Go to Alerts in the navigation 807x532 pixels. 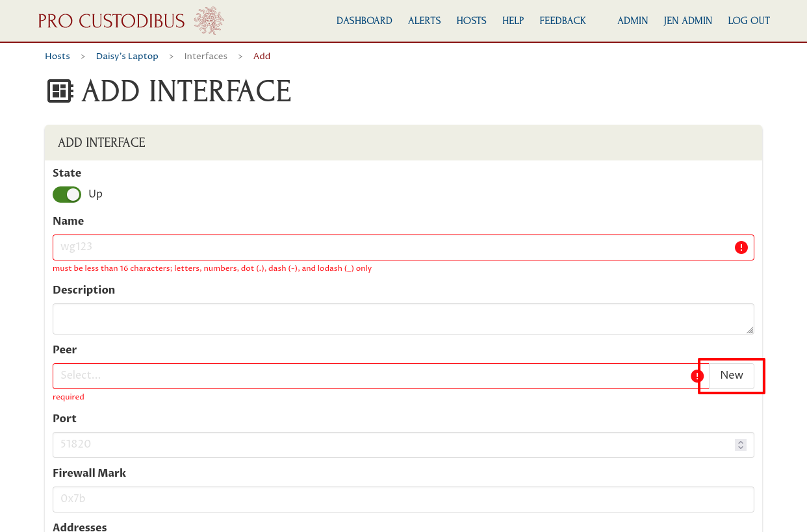click(424, 21)
